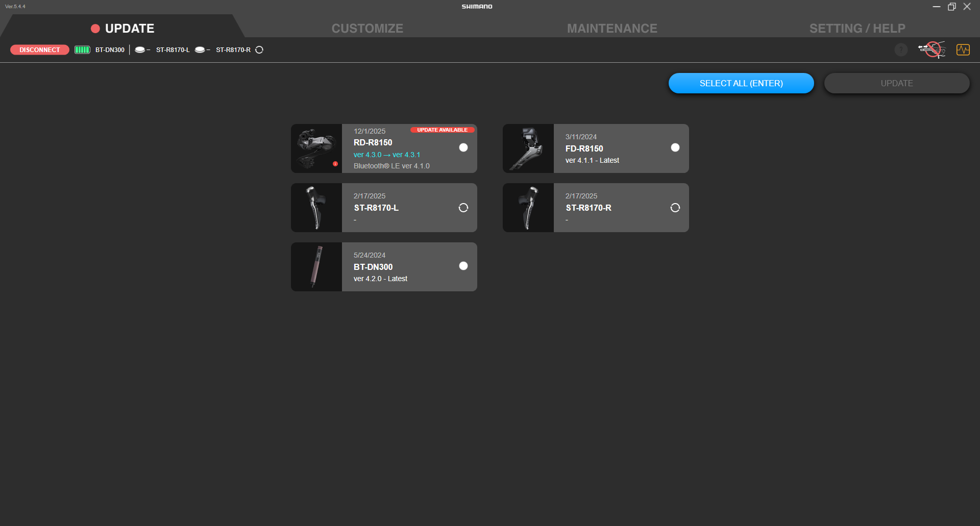Select the FD-R8150 radio button

tap(675, 148)
